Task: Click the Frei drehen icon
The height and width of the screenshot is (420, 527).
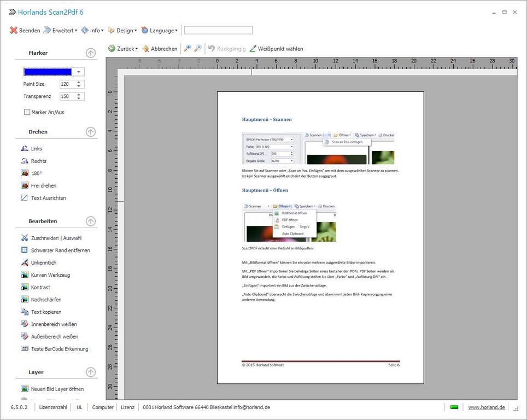Action: [25, 185]
